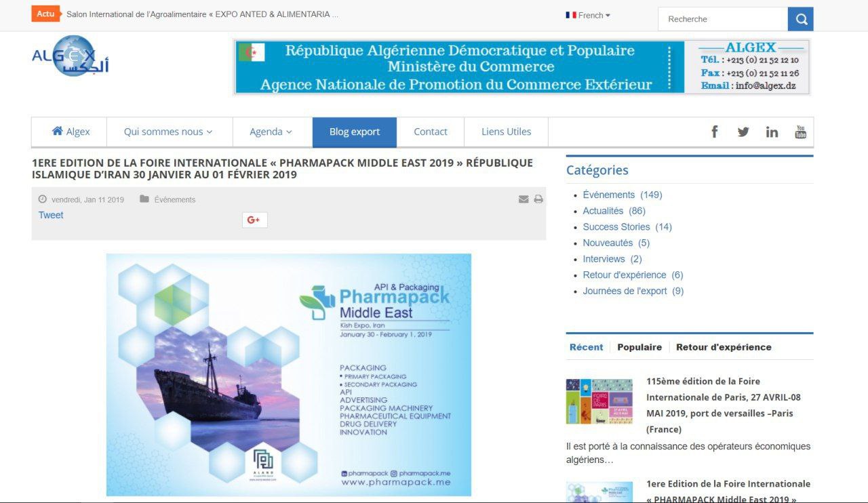Open the French language dropdown
Viewport: 868px width, 503px height.
(588, 15)
